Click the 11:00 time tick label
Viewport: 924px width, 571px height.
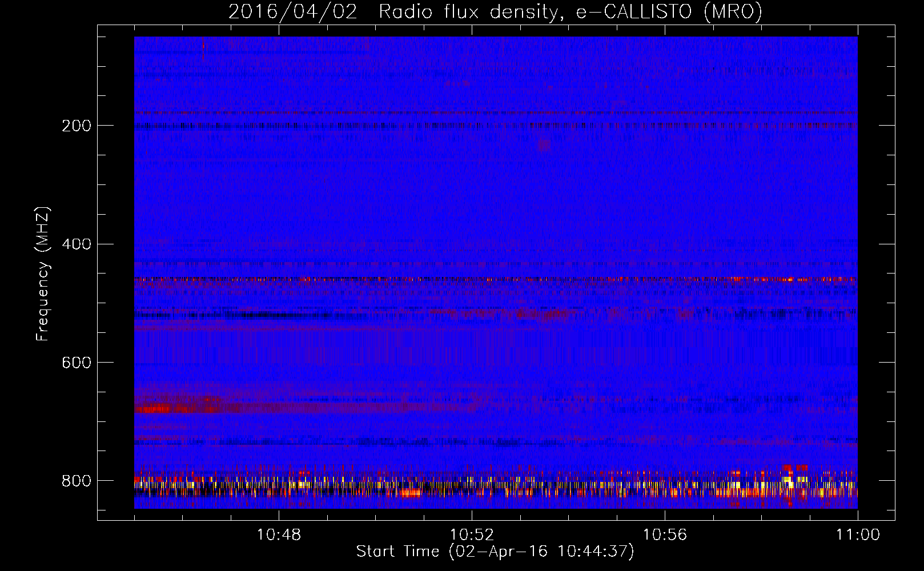[x=858, y=535]
